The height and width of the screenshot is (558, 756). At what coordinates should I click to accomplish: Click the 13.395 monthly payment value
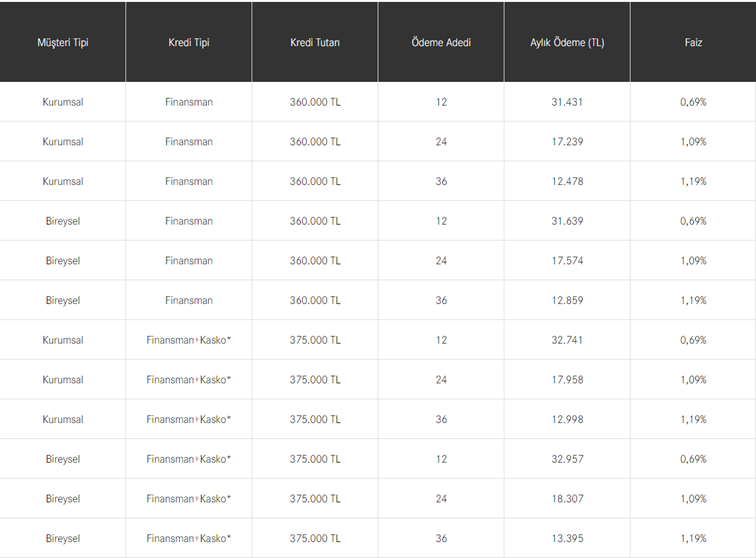pos(567,538)
